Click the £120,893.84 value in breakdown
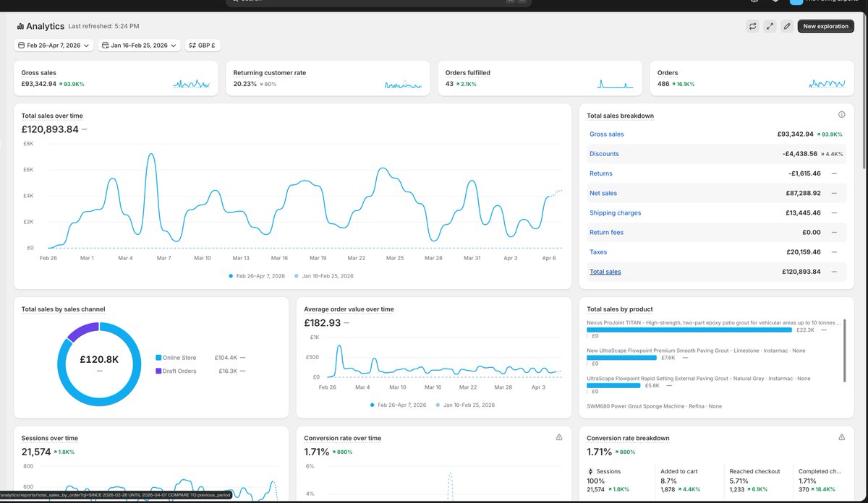Viewport: 868px width, 503px height. click(x=801, y=272)
